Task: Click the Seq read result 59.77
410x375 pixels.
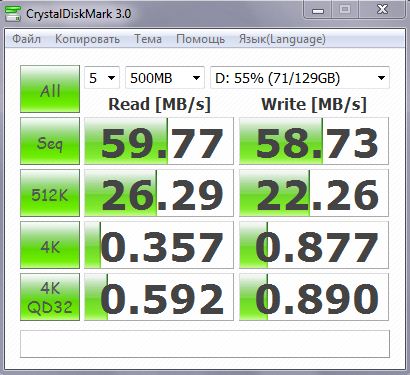Action: (159, 141)
